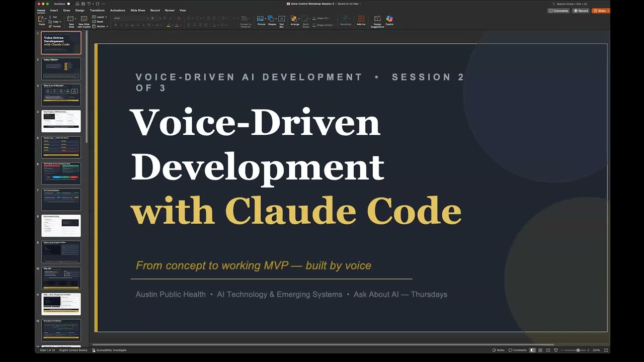This screenshot has height=362, width=644.
Task: Click Convert to SmartArt
Action: coord(246,21)
